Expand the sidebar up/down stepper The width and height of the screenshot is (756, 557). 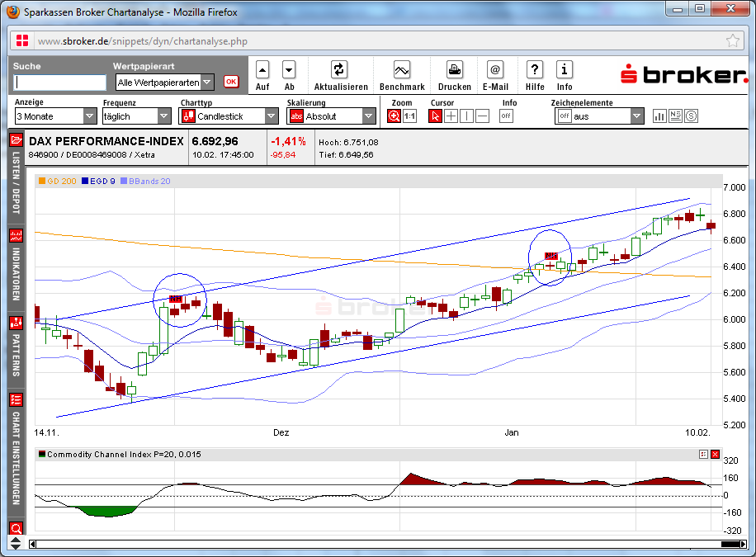(x=16, y=543)
